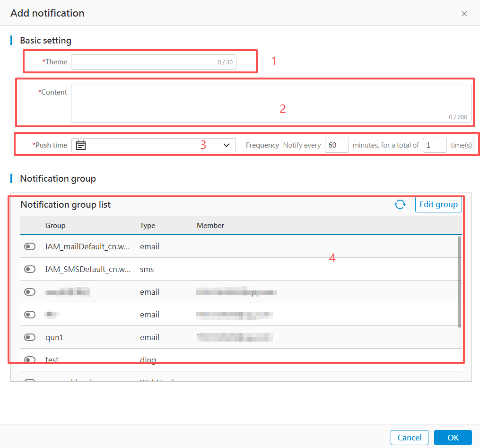Expand the Push time dropdown arrow
The height and width of the screenshot is (448, 480).
tap(226, 145)
